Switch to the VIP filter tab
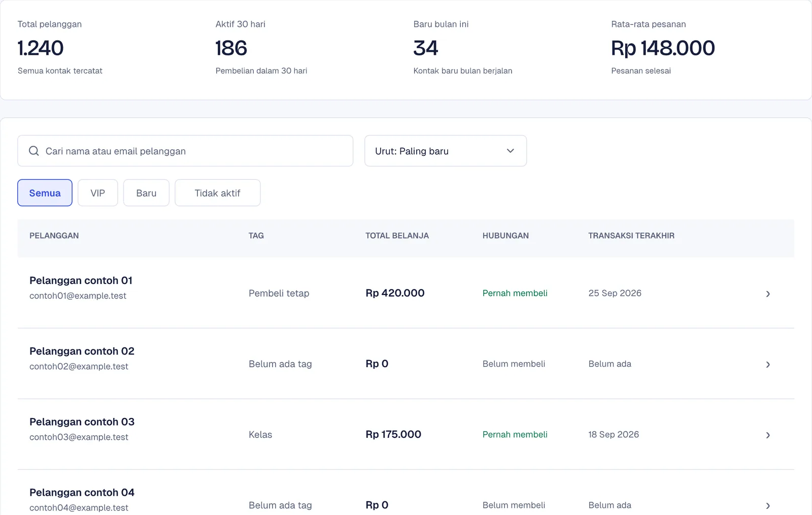This screenshot has height=515, width=812. click(x=98, y=193)
